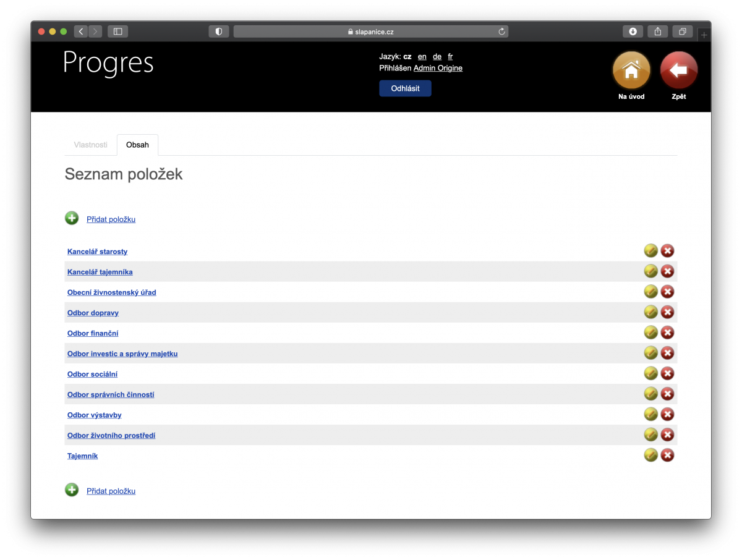Image resolution: width=742 pixels, height=560 pixels.
Task: Click top green plus add icon
Action: pos(72,218)
